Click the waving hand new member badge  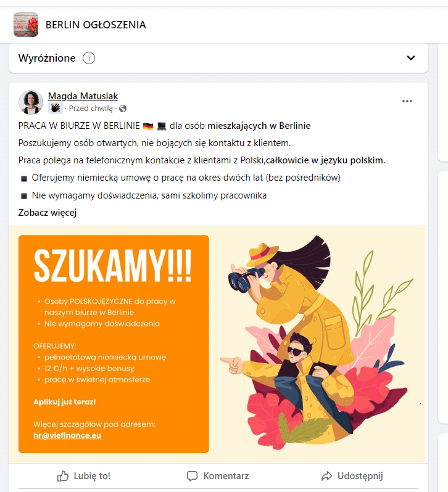click(56, 109)
